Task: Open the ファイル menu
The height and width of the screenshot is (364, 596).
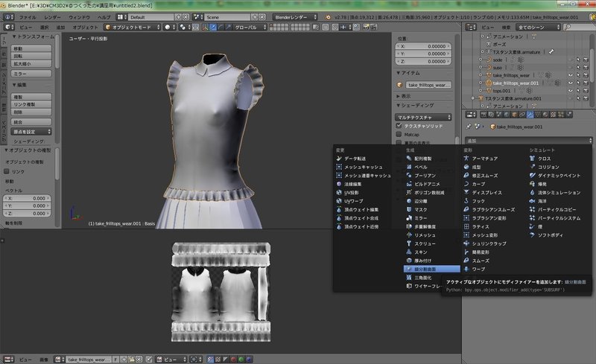Action: [x=26, y=16]
